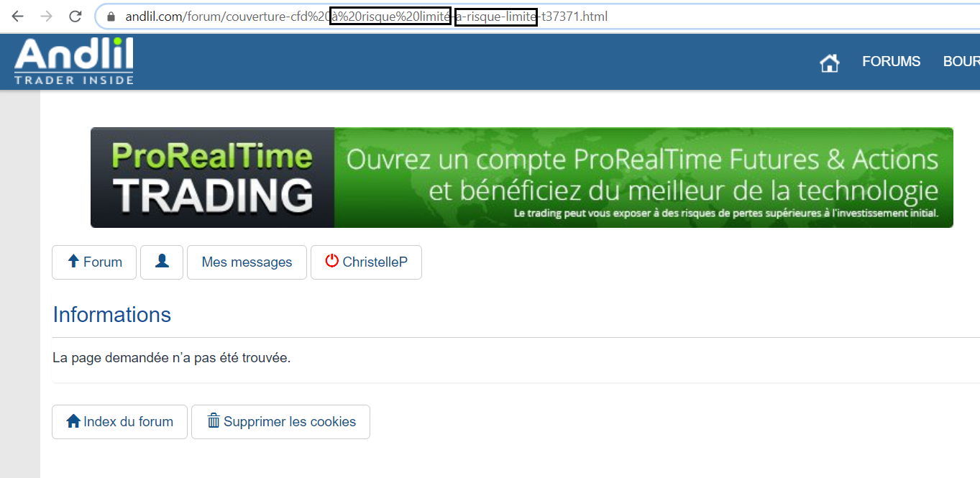This screenshot has width=980, height=478.
Task: Click the 'La page demandée n'a pas été trouvée' message
Action: (x=172, y=357)
